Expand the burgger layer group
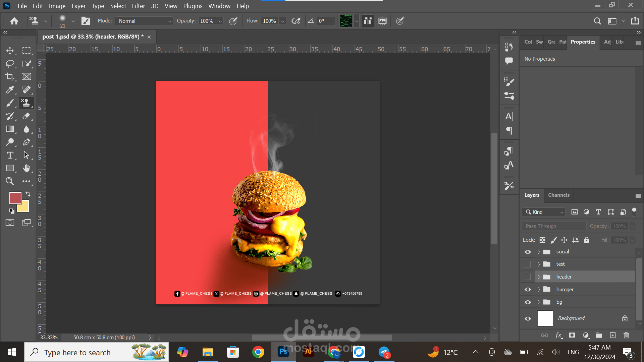This screenshot has width=644, height=362. pos(539,290)
